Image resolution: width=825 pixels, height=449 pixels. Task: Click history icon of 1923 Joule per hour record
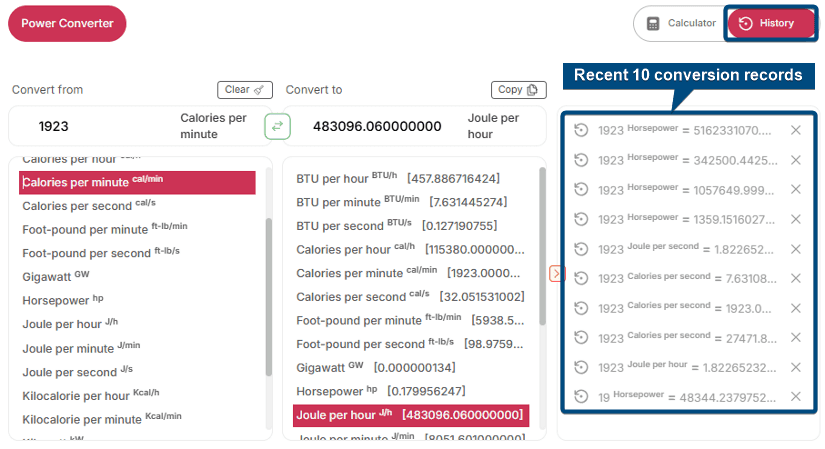tap(581, 367)
